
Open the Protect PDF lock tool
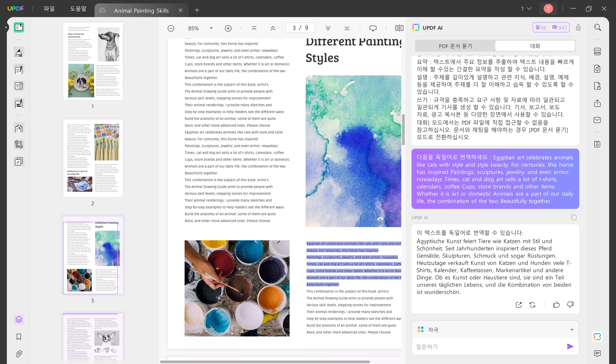[x=597, y=86]
